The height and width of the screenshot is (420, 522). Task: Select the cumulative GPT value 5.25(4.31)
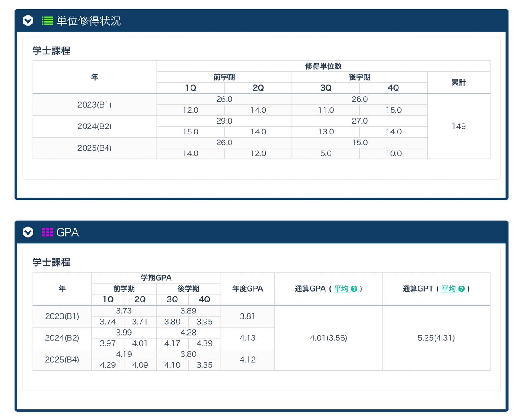pos(436,338)
